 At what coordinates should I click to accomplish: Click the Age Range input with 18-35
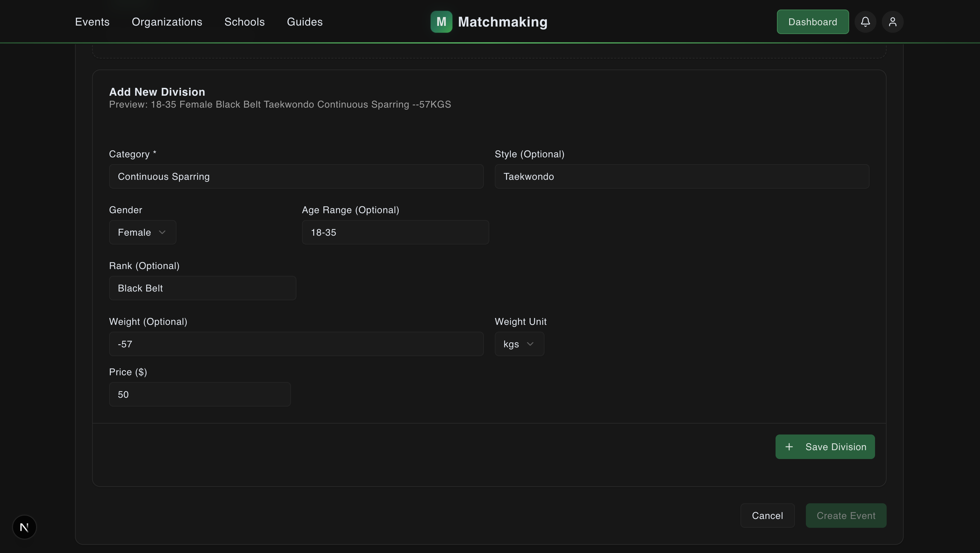(x=395, y=232)
